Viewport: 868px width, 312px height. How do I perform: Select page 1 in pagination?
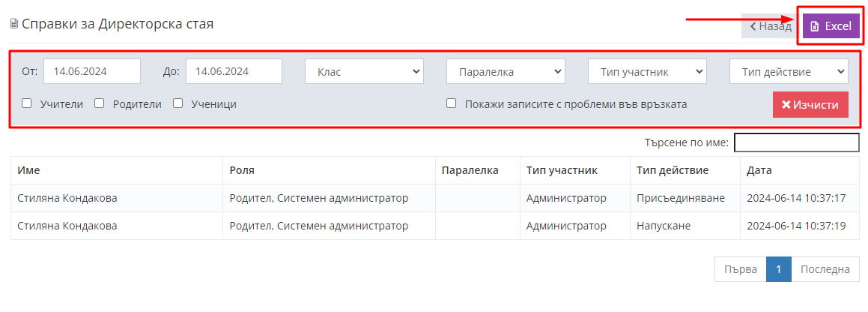(x=778, y=269)
